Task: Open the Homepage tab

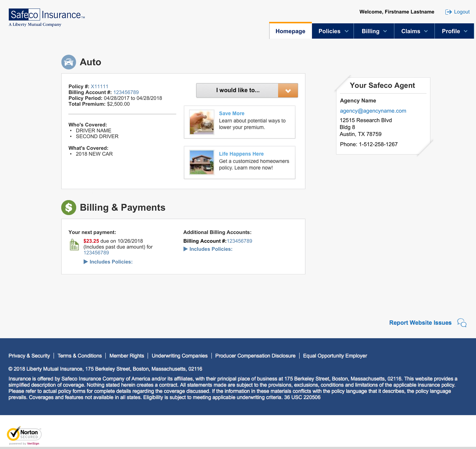Action: 290,31
